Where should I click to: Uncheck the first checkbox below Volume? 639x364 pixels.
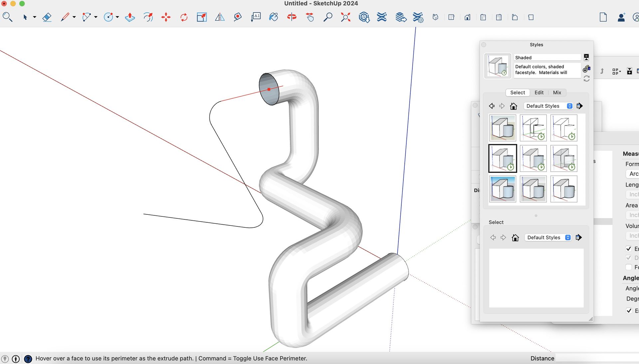tap(629, 249)
